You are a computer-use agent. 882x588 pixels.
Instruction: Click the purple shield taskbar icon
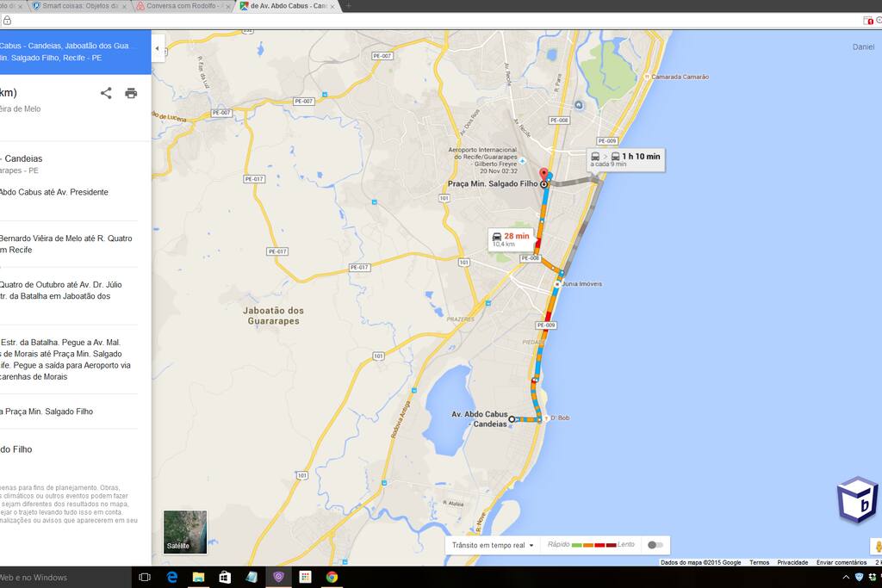coord(278,578)
